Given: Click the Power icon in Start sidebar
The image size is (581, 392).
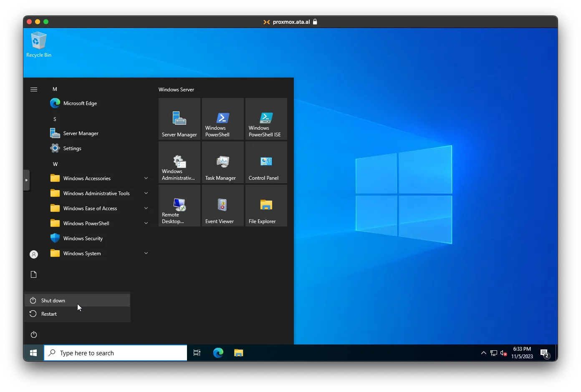Looking at the screenshot, I should 34,335.
